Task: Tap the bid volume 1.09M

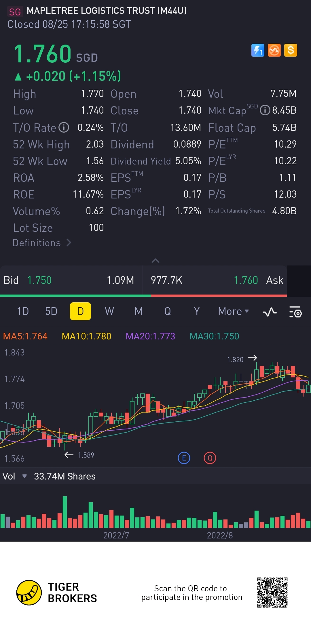Action: 120,280
